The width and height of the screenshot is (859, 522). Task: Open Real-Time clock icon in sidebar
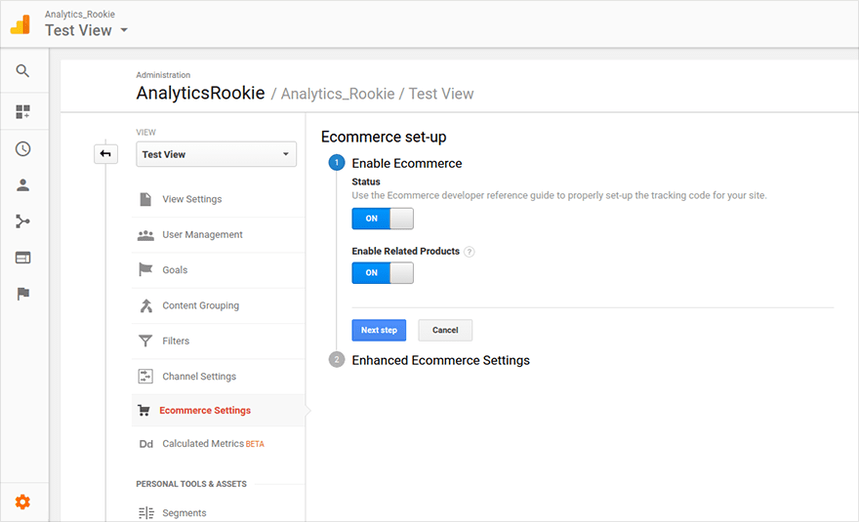click(22, 149)
